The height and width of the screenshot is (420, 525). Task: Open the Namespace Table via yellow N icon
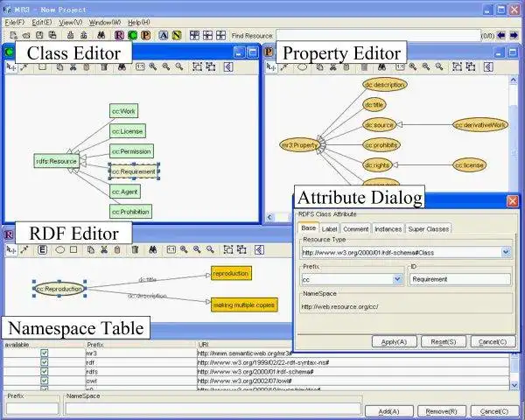(177, 35)
